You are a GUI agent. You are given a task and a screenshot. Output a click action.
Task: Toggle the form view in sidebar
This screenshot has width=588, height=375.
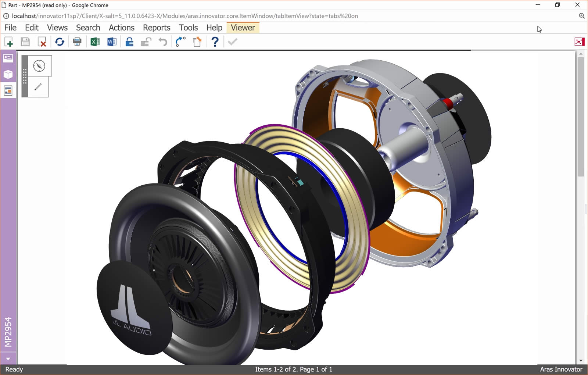[x=8, y=58]
